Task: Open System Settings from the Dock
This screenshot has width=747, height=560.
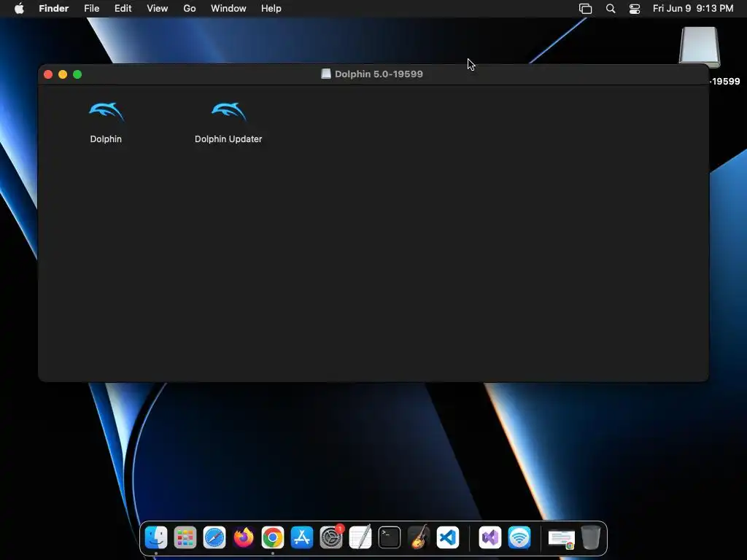Action: pos(331,537)
